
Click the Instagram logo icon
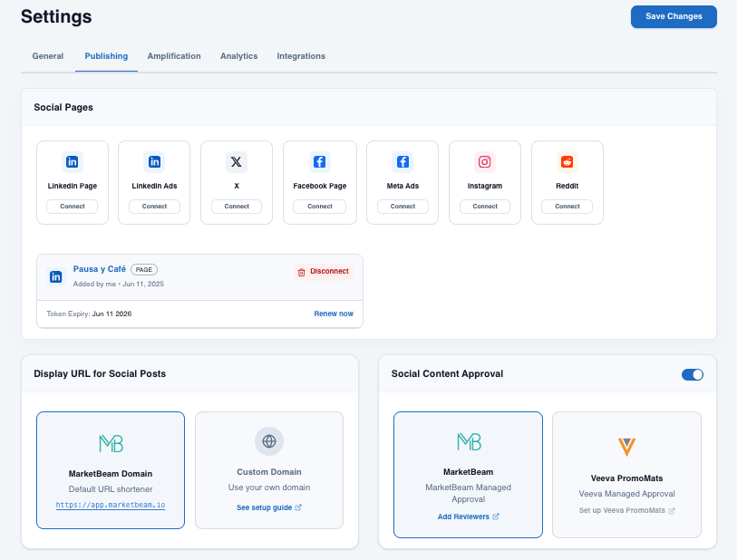click(x=485, y=162)
